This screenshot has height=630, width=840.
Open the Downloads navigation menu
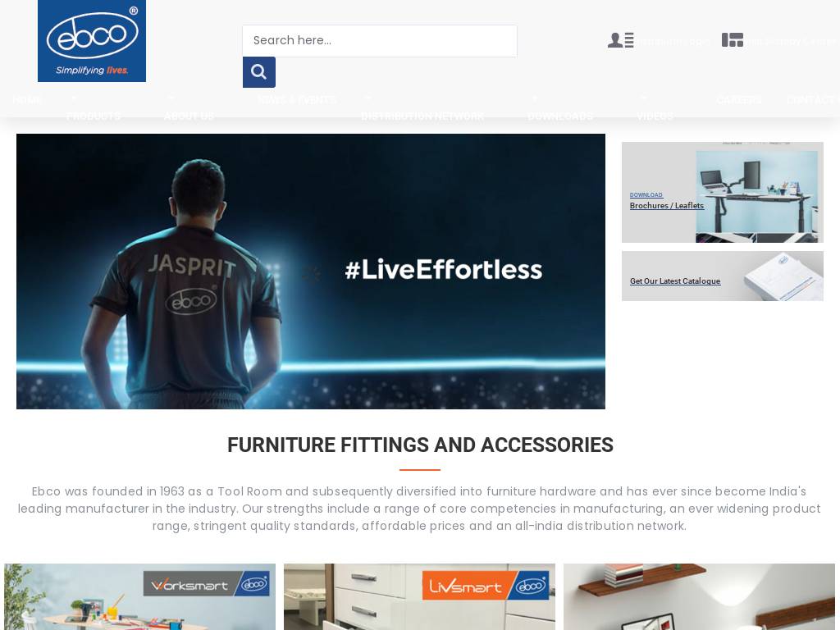tap(560, 116)
